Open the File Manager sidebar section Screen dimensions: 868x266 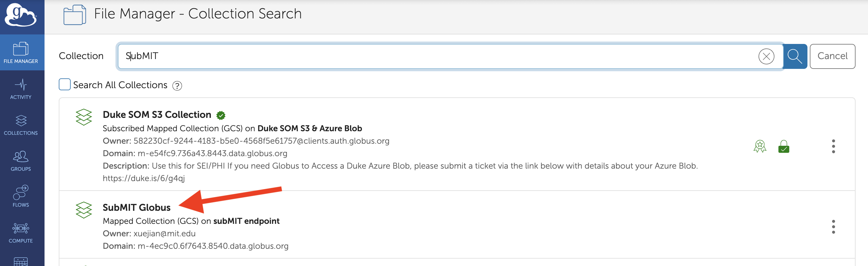click(x=20, y=53)
